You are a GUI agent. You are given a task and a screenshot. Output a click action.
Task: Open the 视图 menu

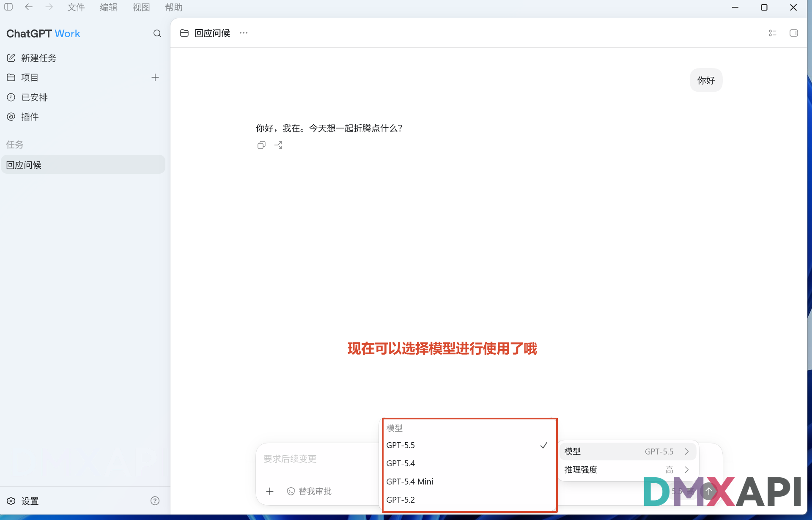[141, 7]
